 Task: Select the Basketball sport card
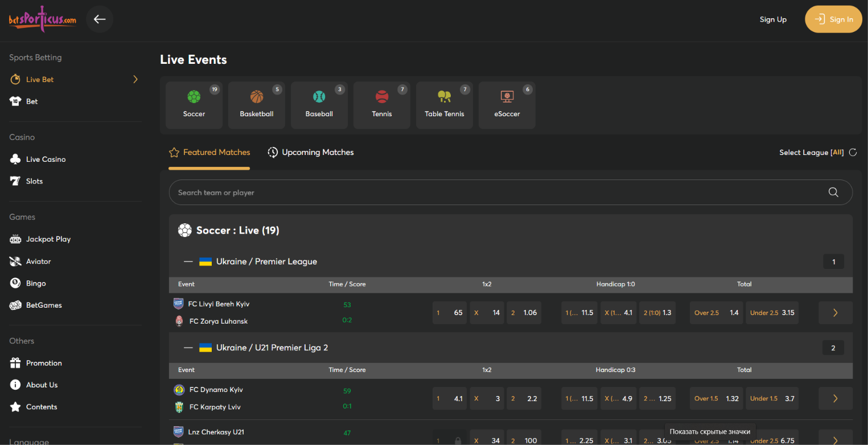257,105
